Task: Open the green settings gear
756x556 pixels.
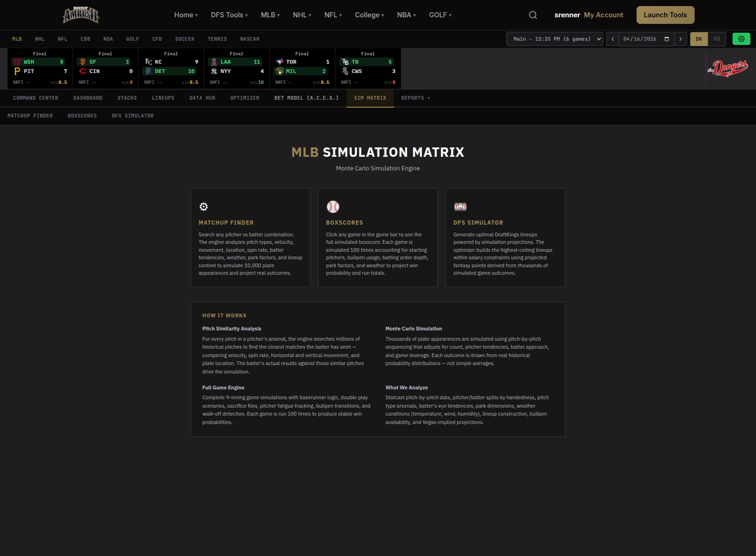Action: click(741, 39)
